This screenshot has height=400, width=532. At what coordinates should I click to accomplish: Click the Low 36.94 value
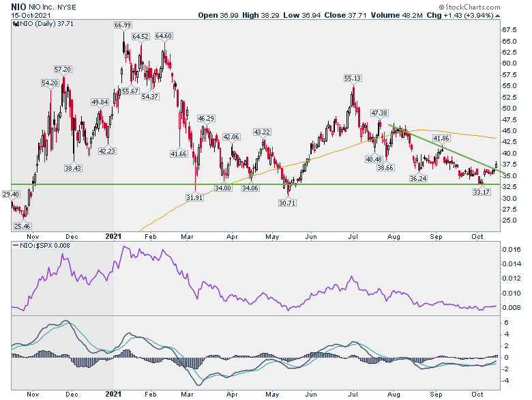302,15
